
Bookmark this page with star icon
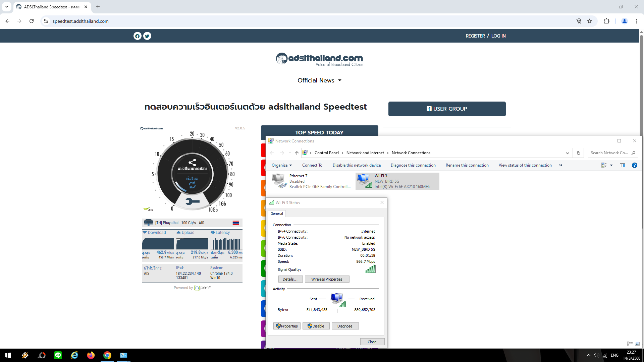click(x=590, y=21)
